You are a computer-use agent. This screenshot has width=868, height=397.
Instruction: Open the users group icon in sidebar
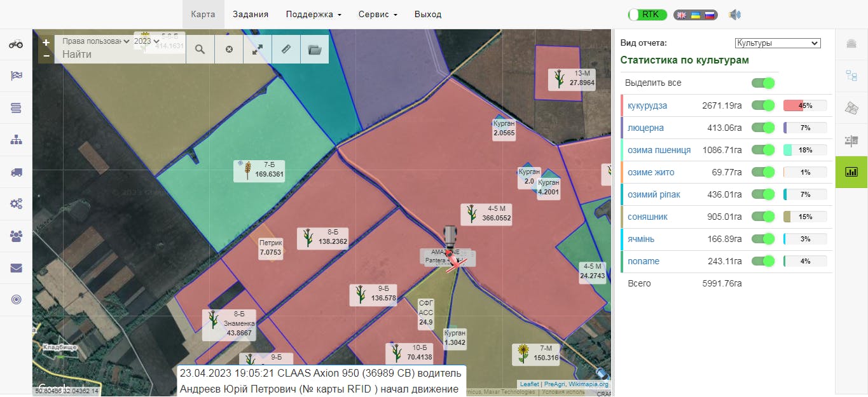click(x=16, y=236)
